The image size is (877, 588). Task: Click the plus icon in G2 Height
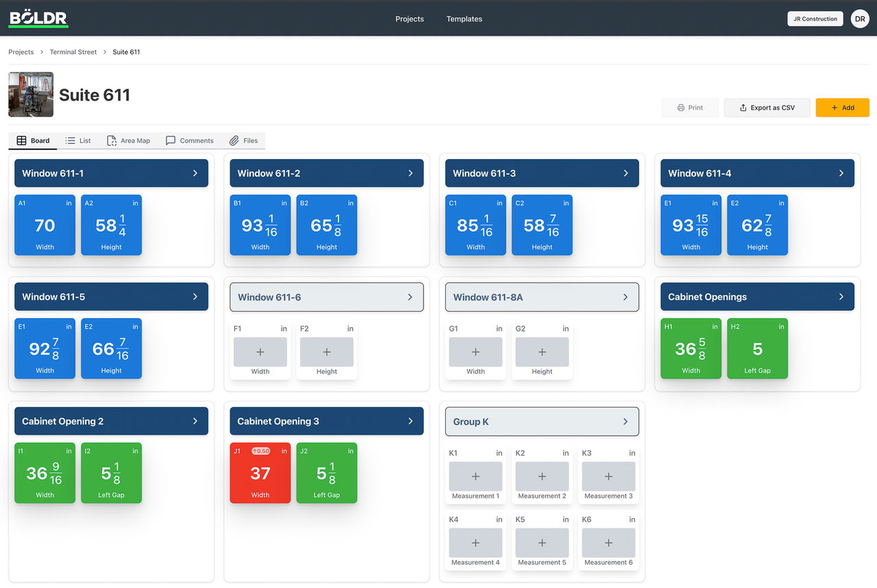pos(542,352)
